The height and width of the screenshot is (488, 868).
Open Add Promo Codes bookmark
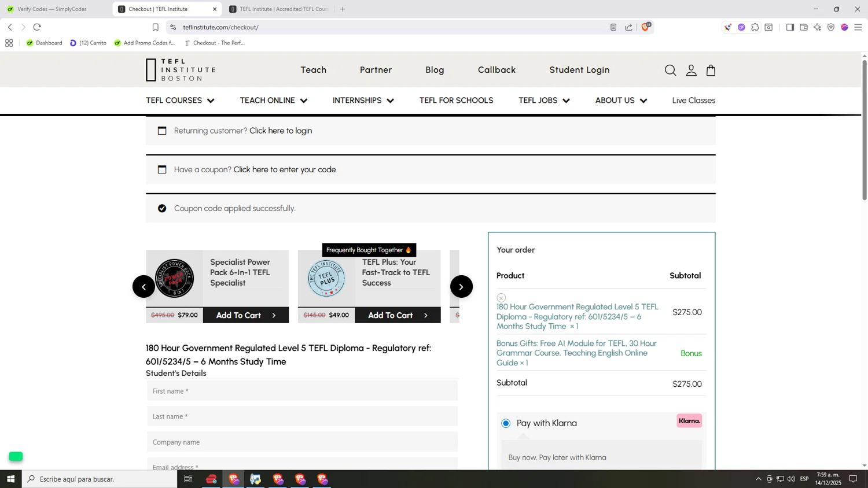coord(145,43)
